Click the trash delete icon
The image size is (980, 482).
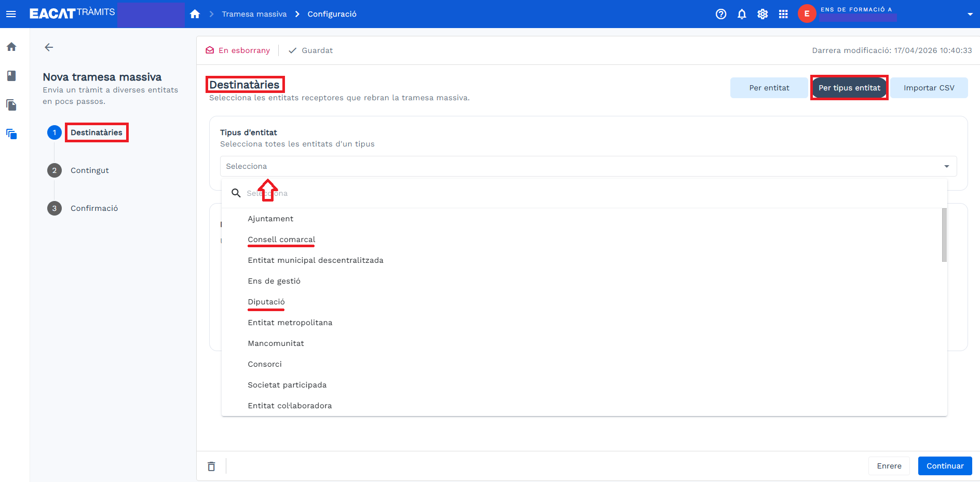tap(211, 466)
